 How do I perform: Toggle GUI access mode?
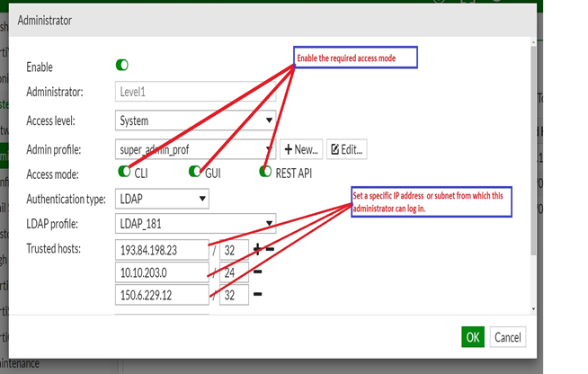coord(195,172)
